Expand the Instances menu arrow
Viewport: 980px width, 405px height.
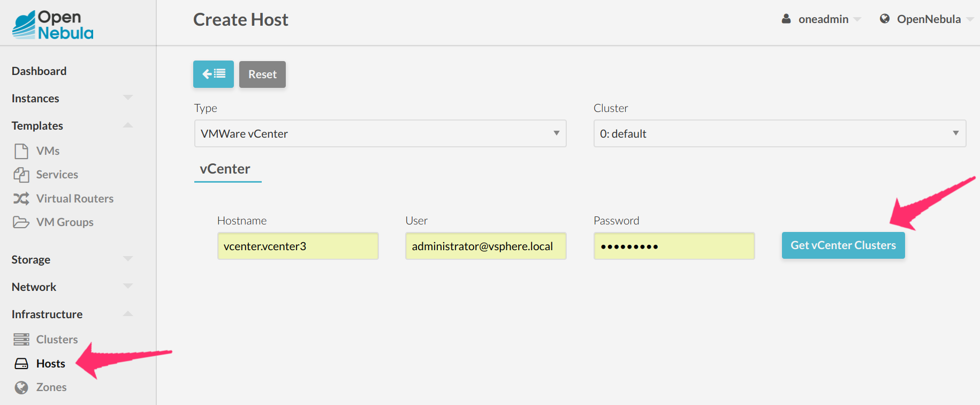click(128, 97)
